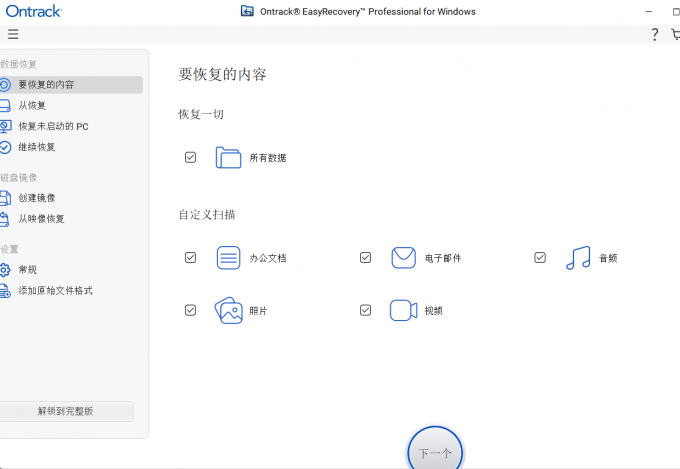Image resolution: width=680 pixels, height=469 pixels.
Task: Click the 要恢复的内容 sidebar icon
Action: [x=4, y=85]
